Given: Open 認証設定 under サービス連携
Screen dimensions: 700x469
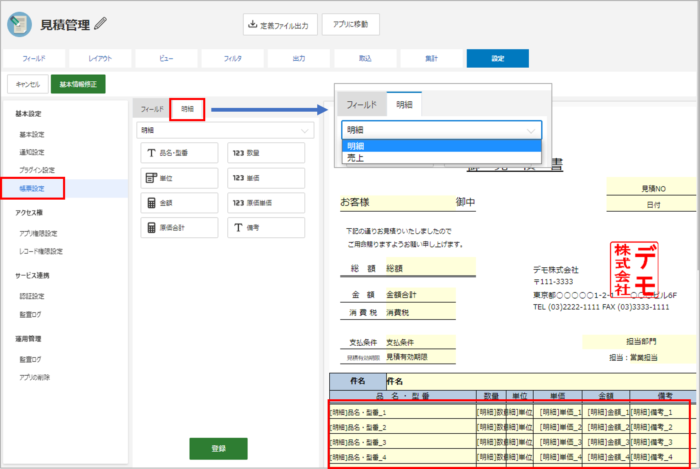Looking at the screenshot, I should click(x=32, y=296).
